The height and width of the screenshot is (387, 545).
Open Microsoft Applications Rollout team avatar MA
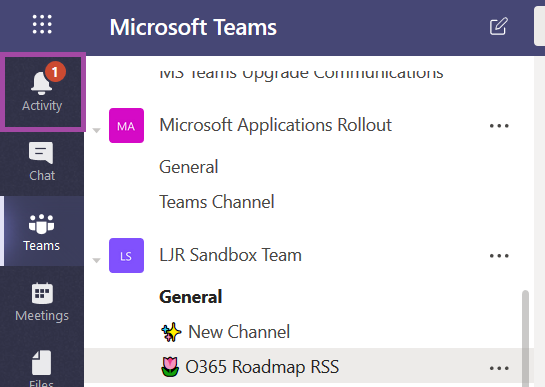tap(127, 126)
